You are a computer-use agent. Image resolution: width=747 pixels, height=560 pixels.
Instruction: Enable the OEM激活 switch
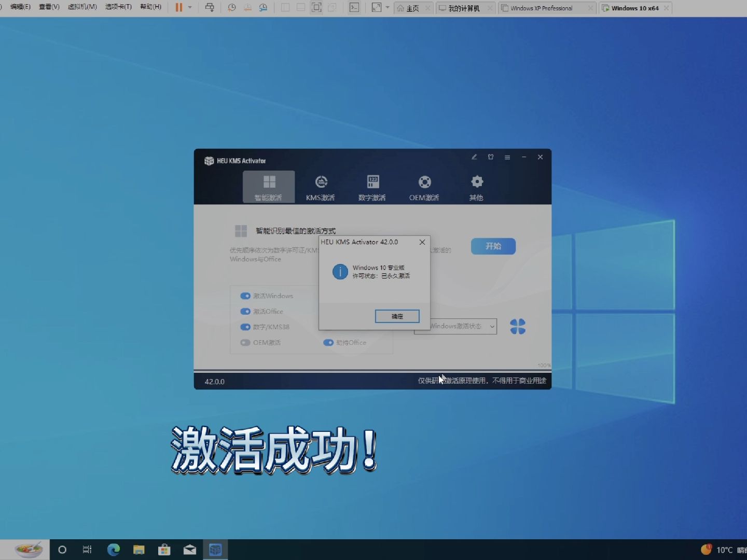coord(245,343)
